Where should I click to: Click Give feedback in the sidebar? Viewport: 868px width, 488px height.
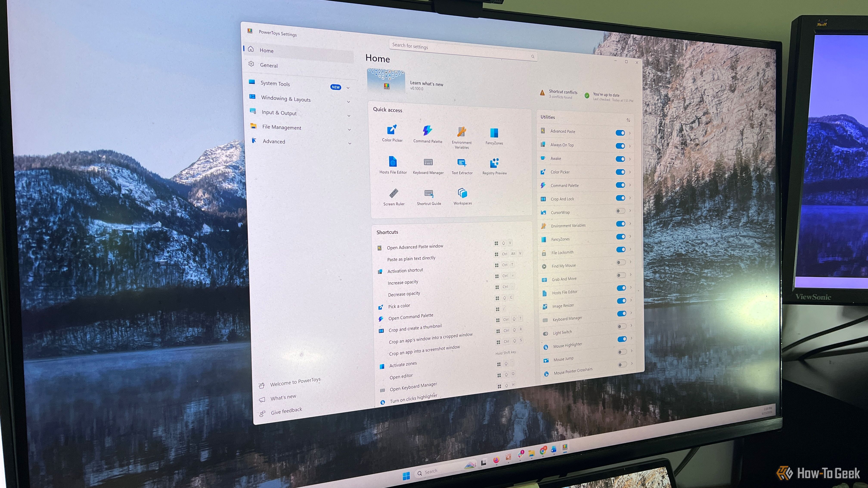(281, 412)
